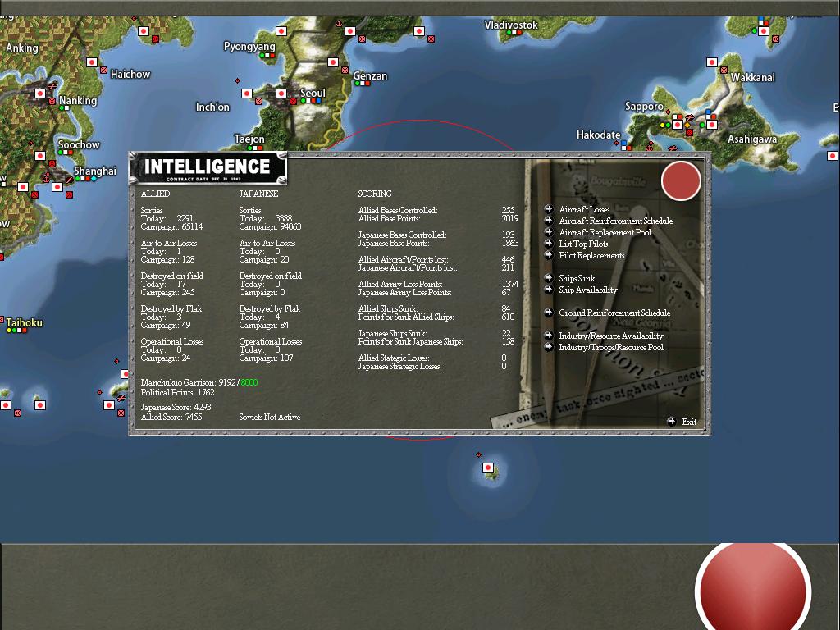Screen dimensions: 840x630
Task: Select the Japanese base flag at Seoul
Action: pyautogui.click(x=281, y=94)
